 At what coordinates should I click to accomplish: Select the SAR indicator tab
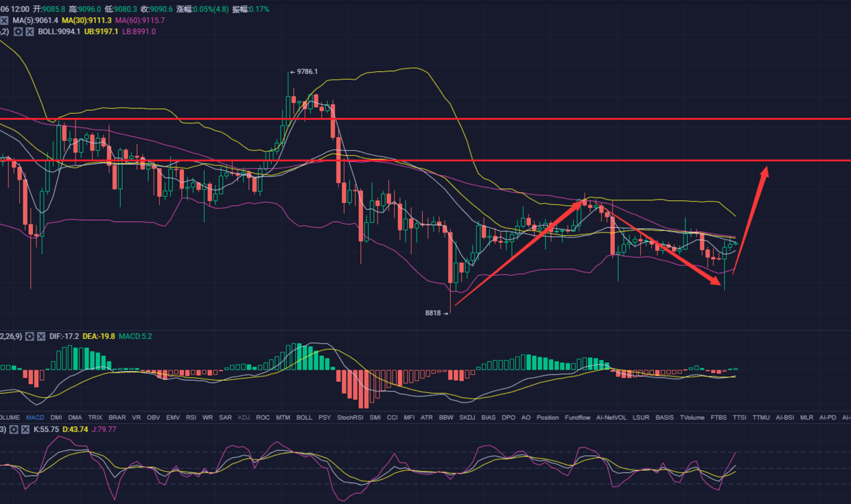coord(225,417)
